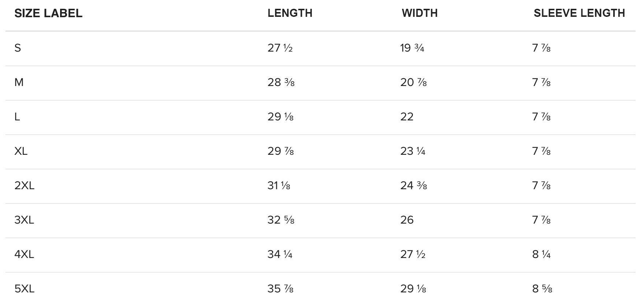
Task: Click the 27 ½ length value for S
Action: (x=280, y=48)
